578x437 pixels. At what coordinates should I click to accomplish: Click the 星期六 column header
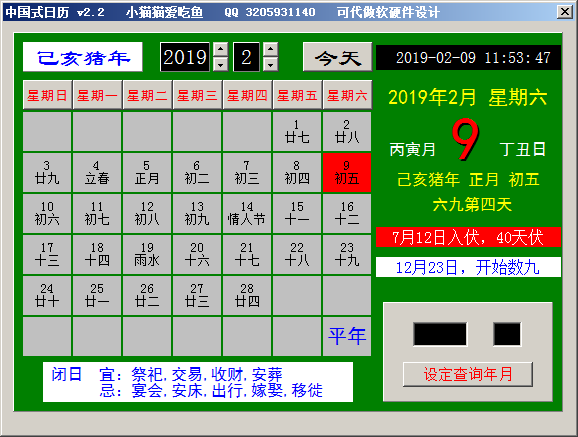(347, 95)
